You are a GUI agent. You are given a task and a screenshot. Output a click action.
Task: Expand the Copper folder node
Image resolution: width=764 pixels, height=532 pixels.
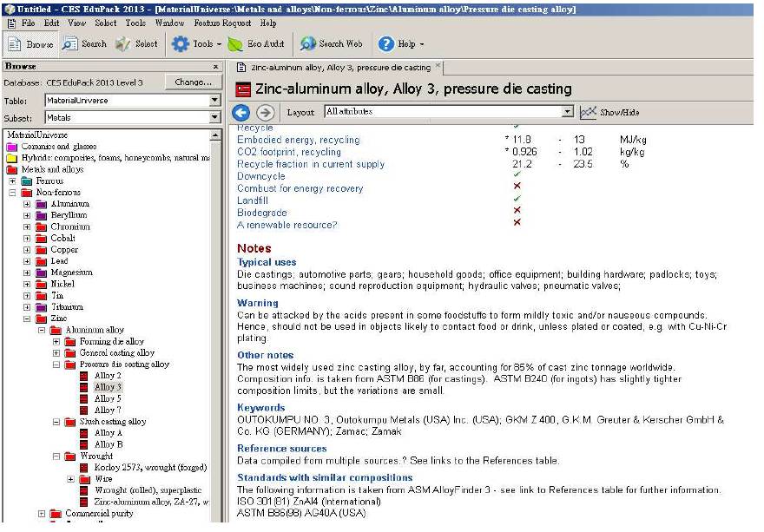point(27,249)
